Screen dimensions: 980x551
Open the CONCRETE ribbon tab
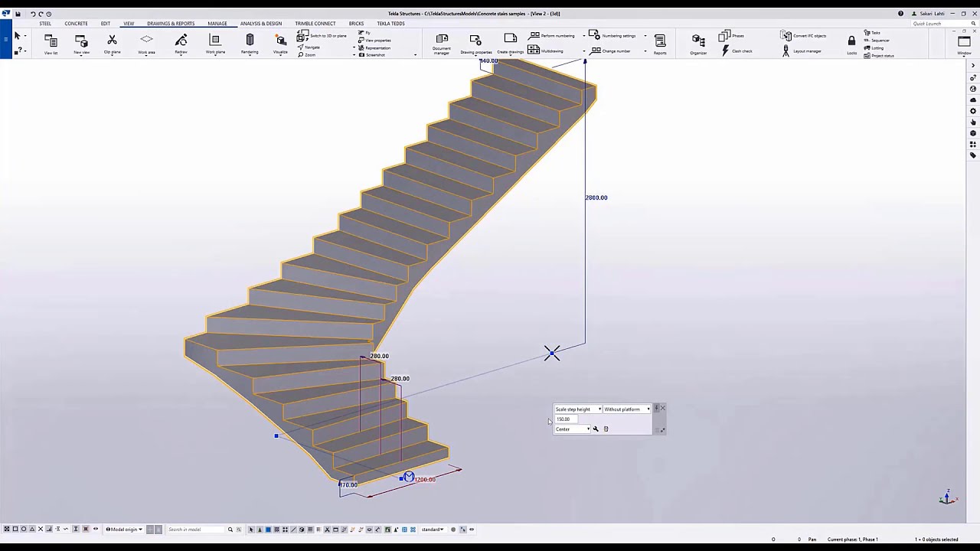pos(76,24)
